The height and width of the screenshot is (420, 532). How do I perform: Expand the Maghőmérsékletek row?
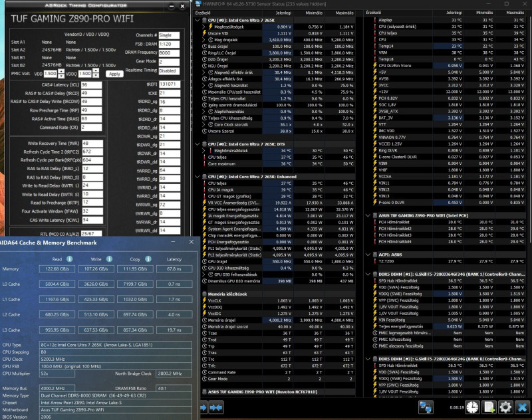click(x=203, y=150)
